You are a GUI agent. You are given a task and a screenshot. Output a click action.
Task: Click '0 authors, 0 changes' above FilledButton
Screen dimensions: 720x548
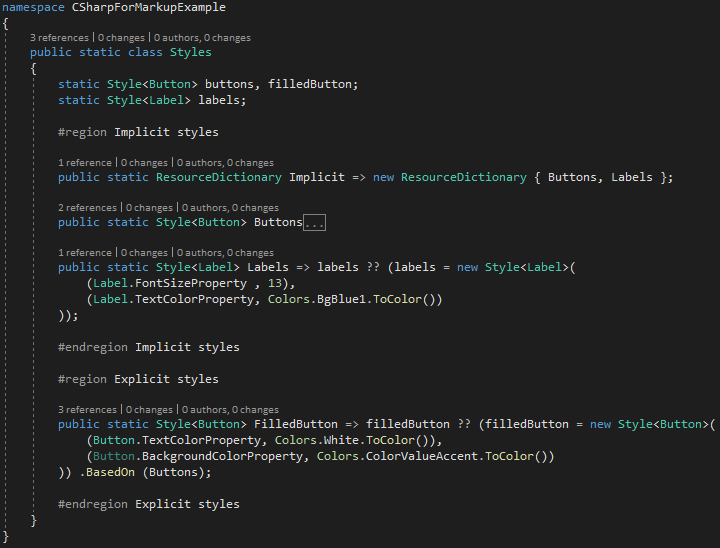(230, 410)
